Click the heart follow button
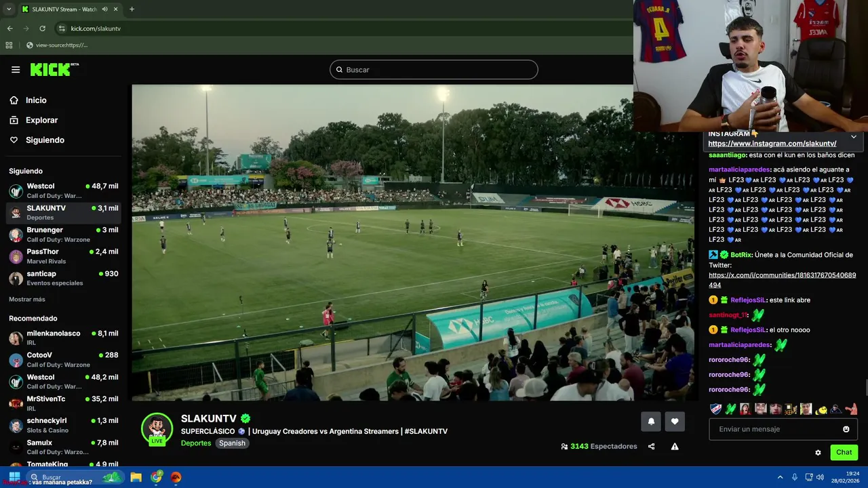This screenshot has height=488, width=868. (x=675, y=421)
